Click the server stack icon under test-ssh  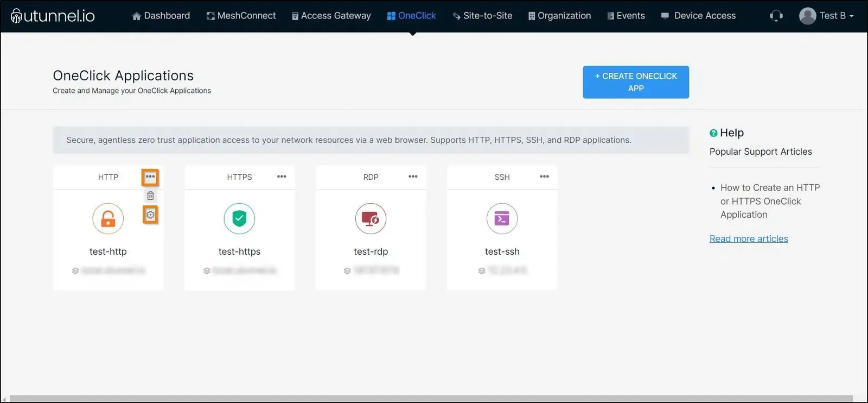coord(482,270)
